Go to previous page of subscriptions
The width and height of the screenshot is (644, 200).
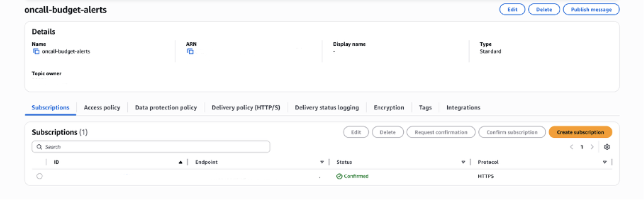click(572, 147)
